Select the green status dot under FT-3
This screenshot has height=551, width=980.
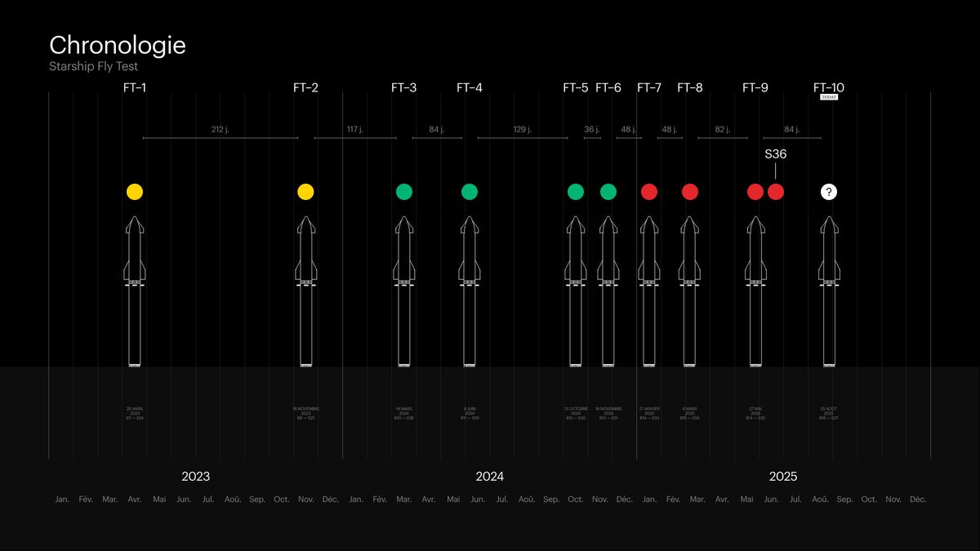point(404,192)
